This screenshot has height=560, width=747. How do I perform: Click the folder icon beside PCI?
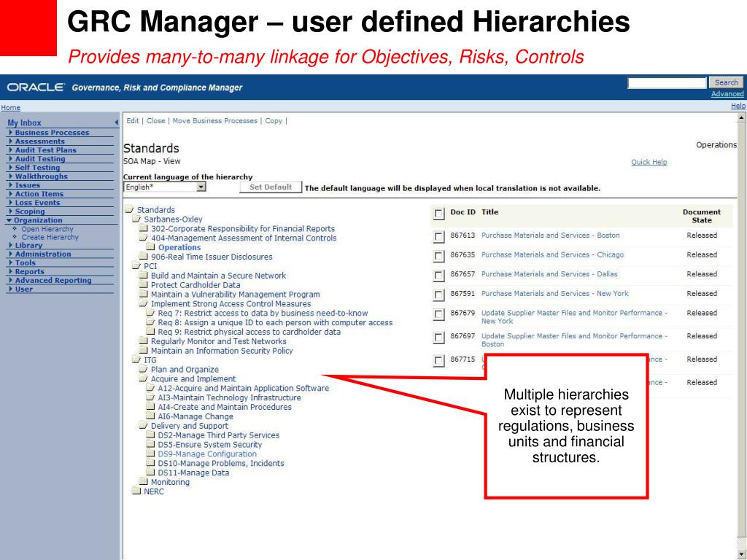136,265
